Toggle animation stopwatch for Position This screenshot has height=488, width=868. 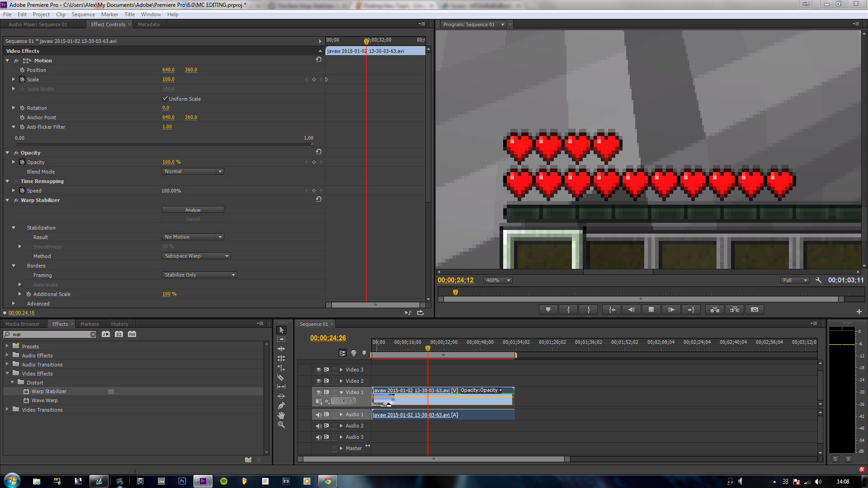[x=22, y=70]
